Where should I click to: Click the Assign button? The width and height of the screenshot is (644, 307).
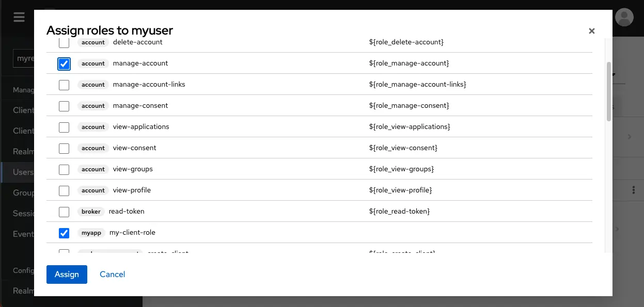67,274
